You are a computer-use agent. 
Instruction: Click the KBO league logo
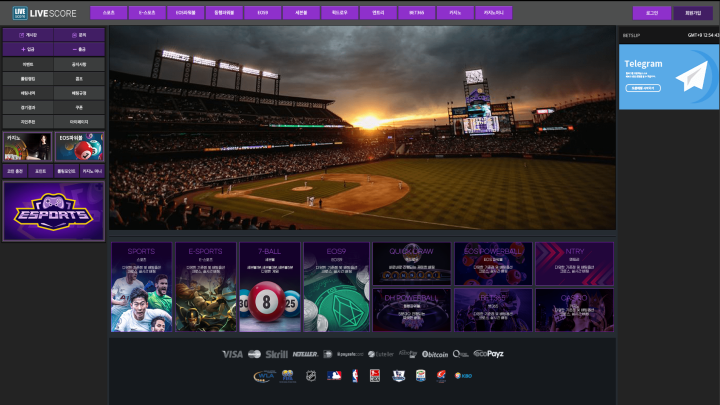464,376
